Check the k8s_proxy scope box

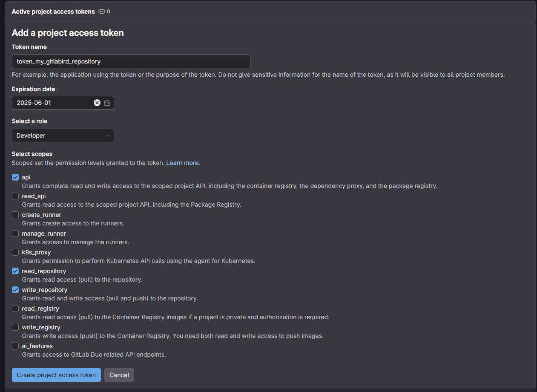pyautogui.click(x=15, y=252)
